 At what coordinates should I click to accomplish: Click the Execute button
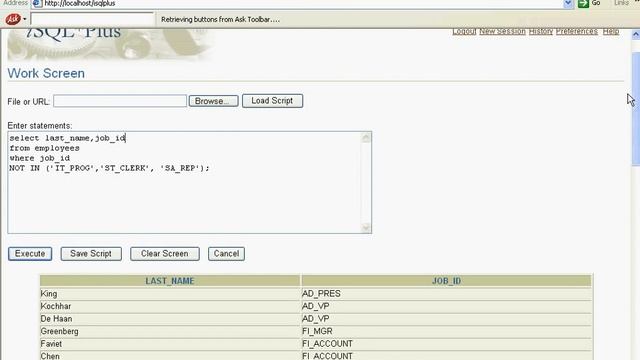[30, 253]
